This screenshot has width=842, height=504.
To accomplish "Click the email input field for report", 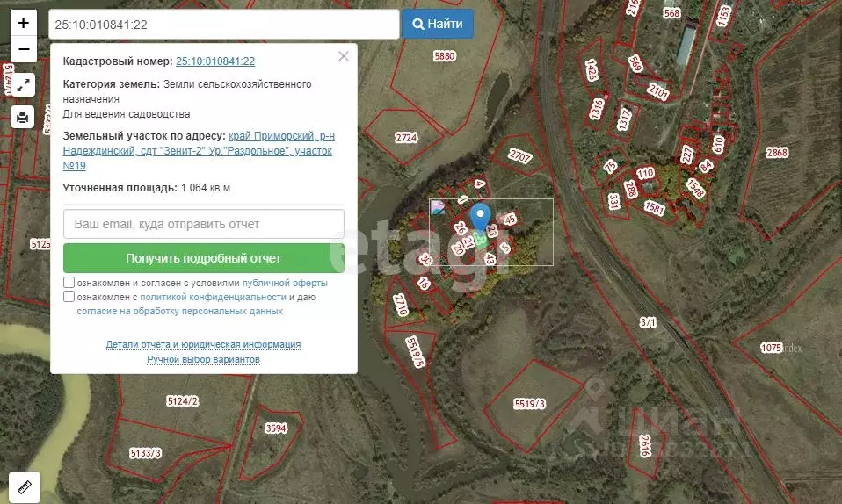I will [204, 224].
